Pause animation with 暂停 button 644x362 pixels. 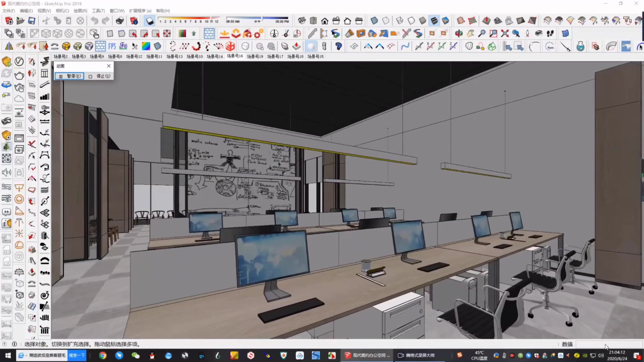pyautogui.click(x=70, y=76)
